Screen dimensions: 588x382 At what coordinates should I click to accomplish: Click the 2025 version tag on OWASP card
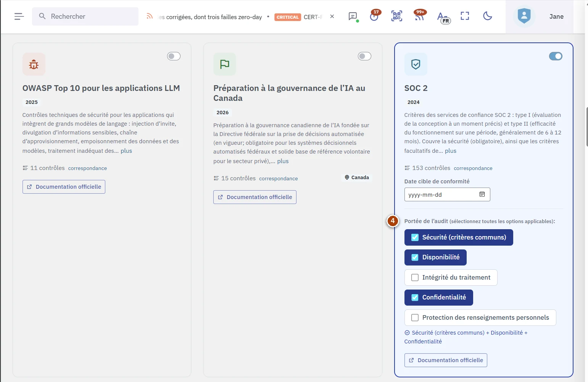point(32,102)
